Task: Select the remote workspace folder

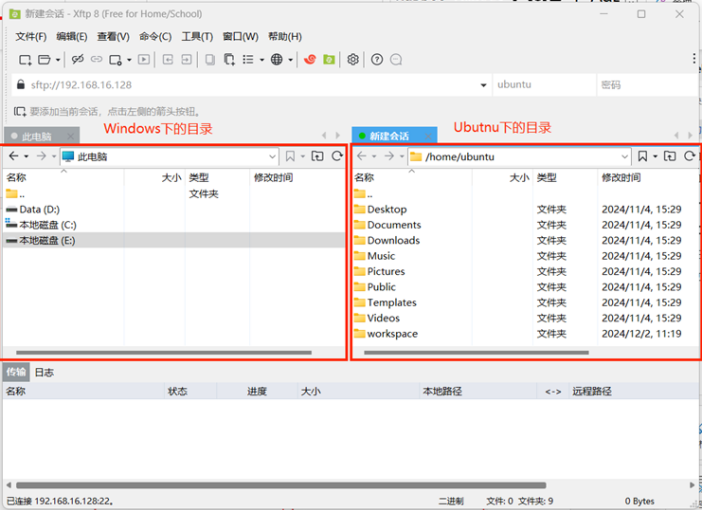Action: [x=526, y=334]
